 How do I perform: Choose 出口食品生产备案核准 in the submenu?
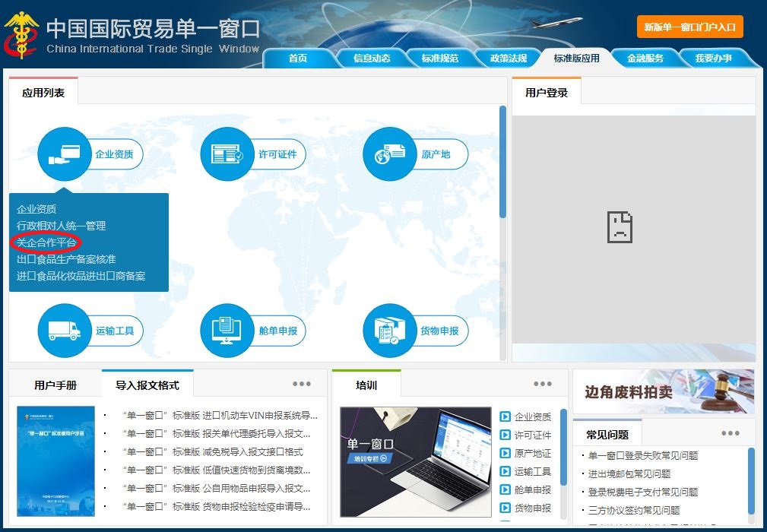tap(66, 259)
